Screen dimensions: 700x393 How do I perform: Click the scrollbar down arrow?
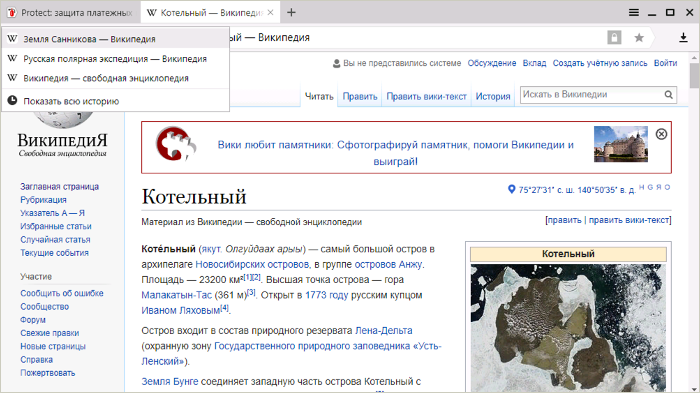[x=694, y=389]
